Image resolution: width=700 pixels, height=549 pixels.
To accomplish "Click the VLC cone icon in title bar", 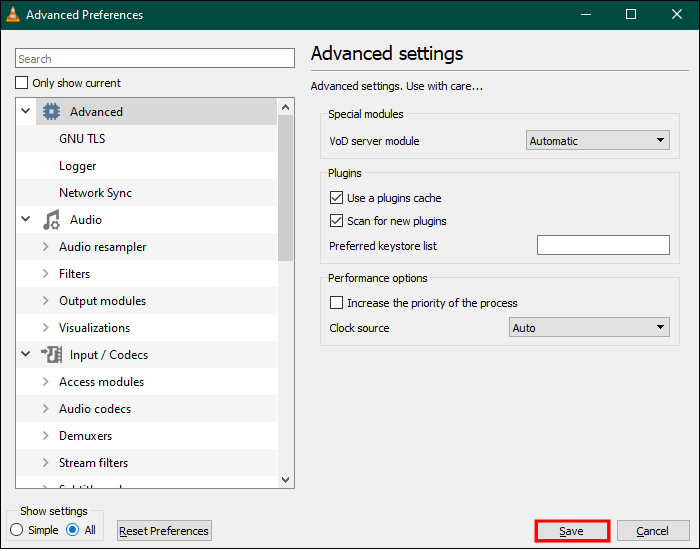I will pos(13,15).
